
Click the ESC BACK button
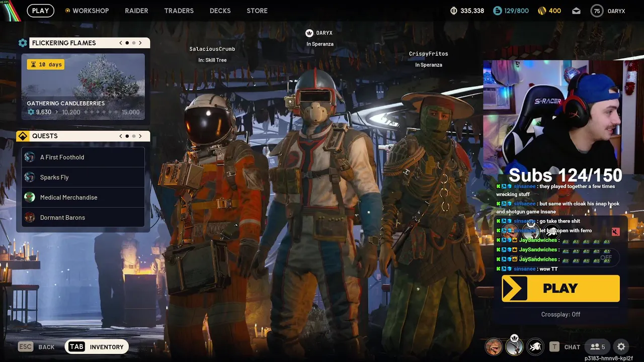click(x=37, y=346)
